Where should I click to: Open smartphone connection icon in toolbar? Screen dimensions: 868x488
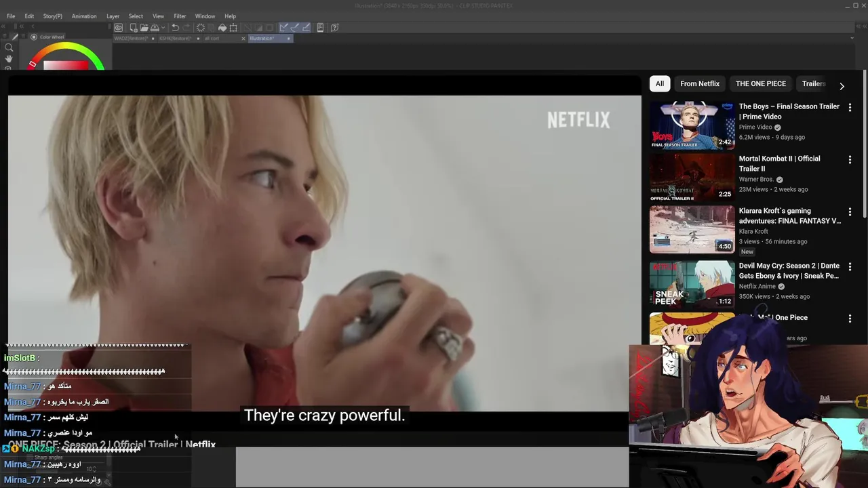click(x=320, y=28)
